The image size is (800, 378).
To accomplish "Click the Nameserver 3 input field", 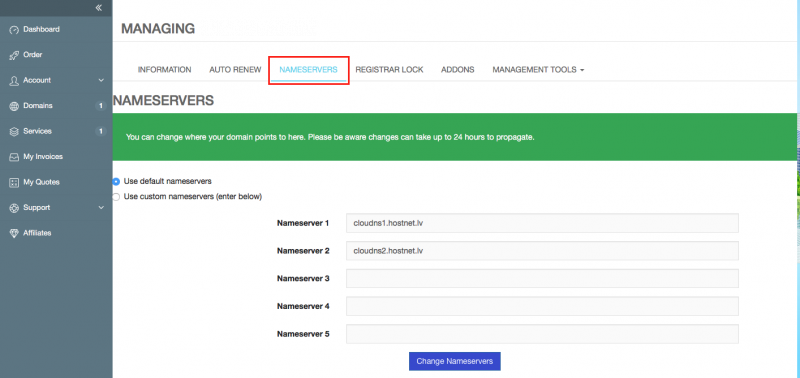I will tap(542, 279).
